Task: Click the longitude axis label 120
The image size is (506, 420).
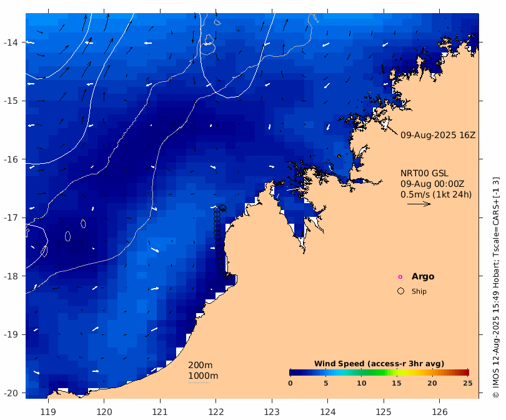Action: [x=104, y=412]
